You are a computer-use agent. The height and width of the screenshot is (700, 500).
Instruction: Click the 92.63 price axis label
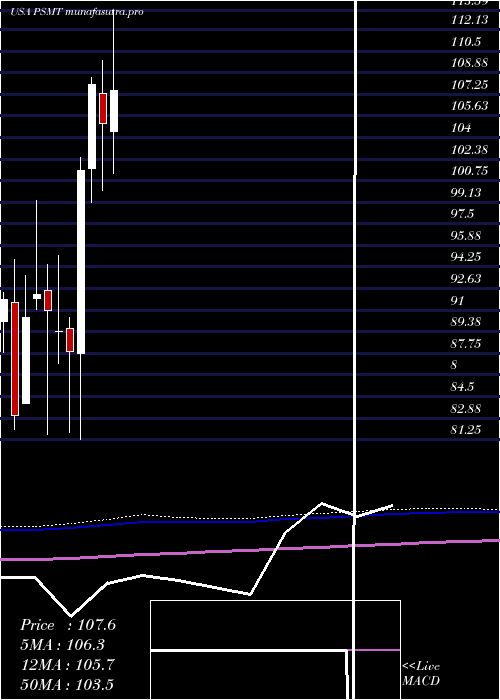point(466,279)
